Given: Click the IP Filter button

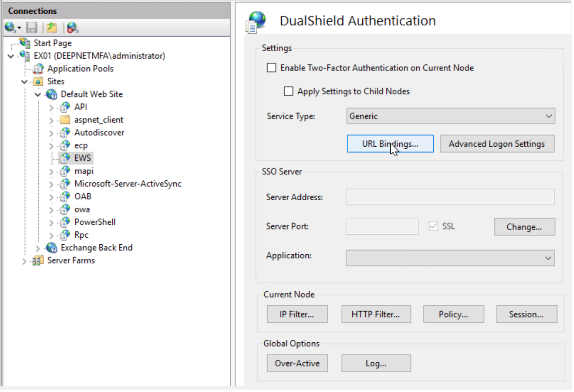Looking at the screenshot, I should (x=297, y=314).
